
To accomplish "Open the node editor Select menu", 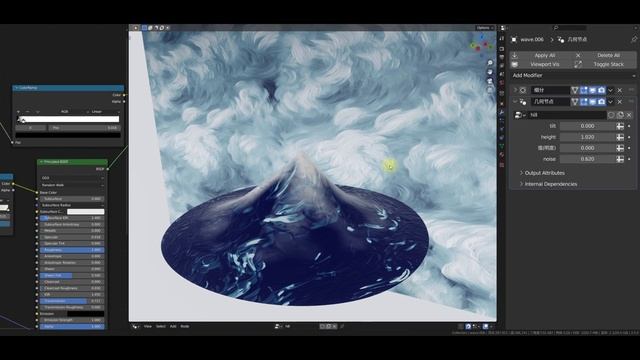I will tap(161, 327).
